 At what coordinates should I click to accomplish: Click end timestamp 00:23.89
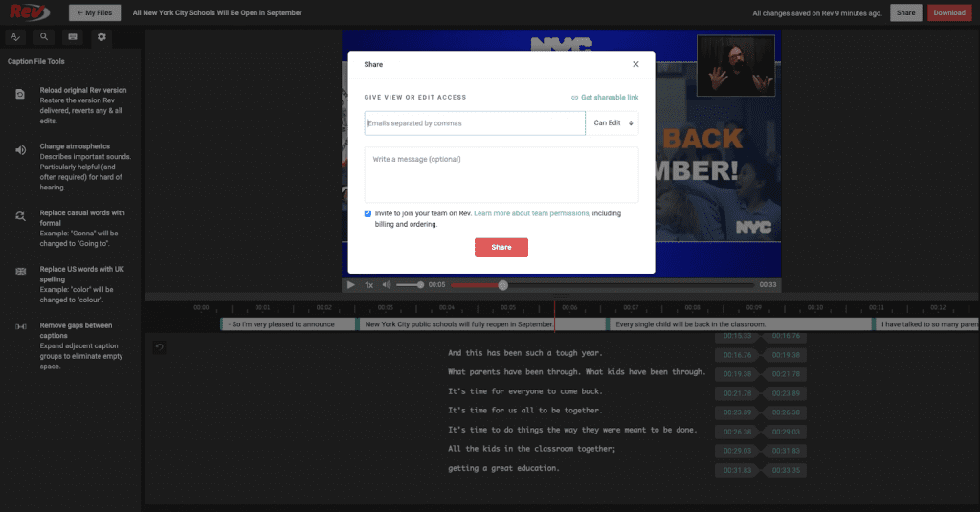pos(786,394)
